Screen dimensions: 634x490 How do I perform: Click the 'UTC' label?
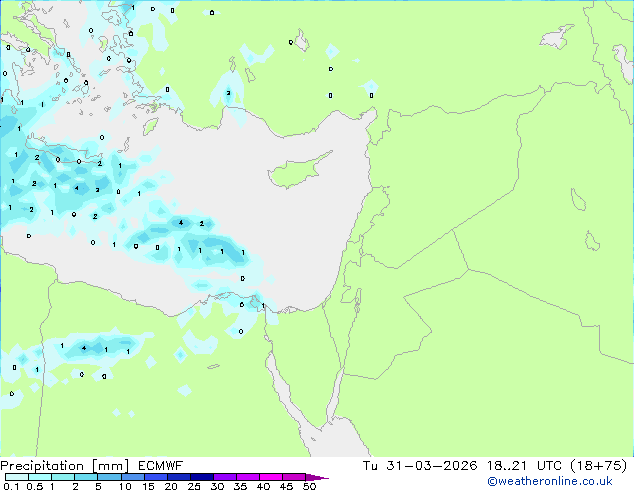click(549, 466)
